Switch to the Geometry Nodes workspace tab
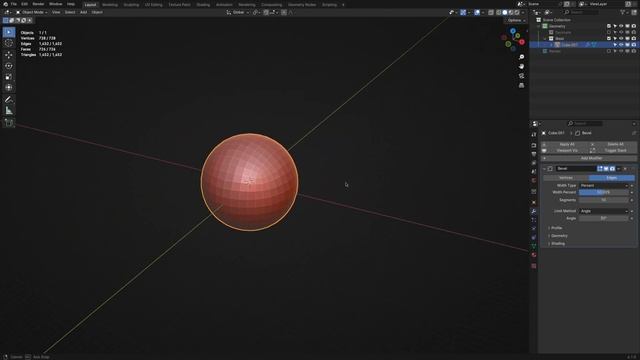640x360 pixels. tap(302, 4)
